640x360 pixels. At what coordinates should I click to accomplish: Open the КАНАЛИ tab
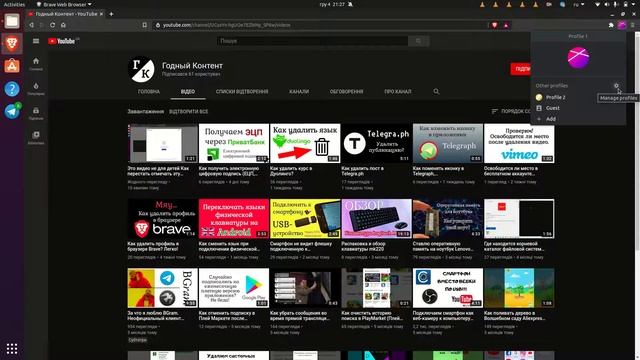click(x=299, y=91)
